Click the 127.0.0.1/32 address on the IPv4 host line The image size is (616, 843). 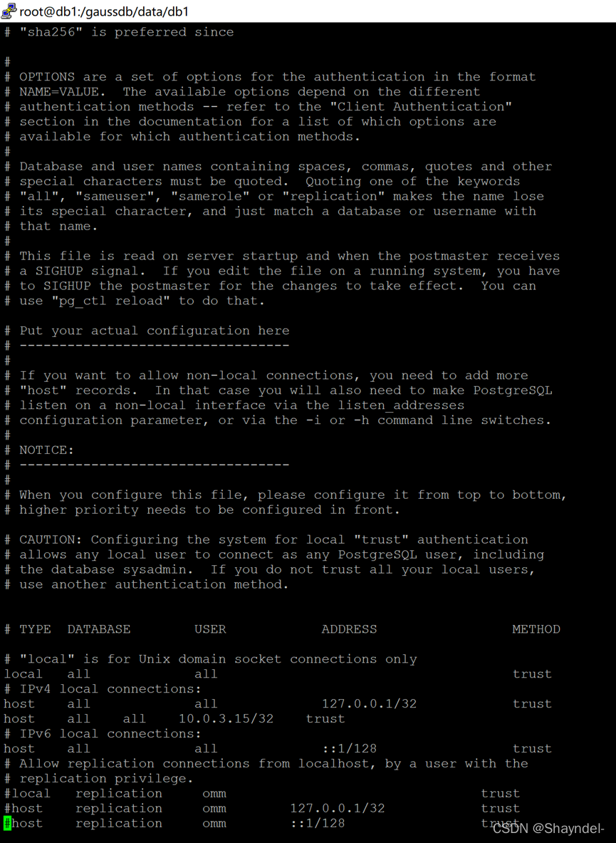click(x=369, y=704)
